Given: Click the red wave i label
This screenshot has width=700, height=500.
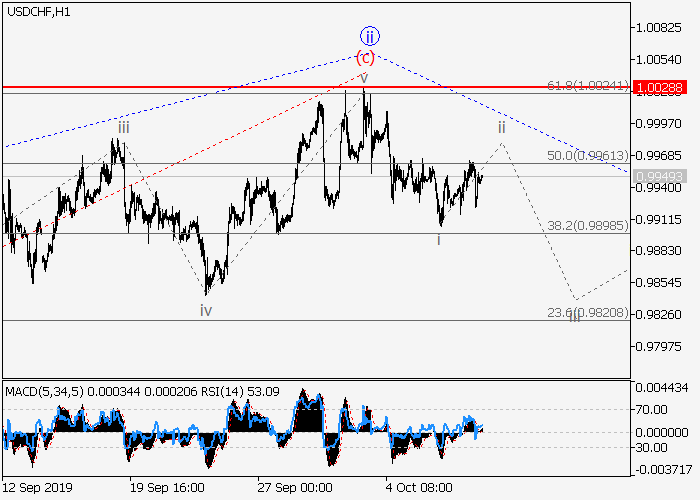Looking at the screenshot, I should pyautogui.click(x=438, y=239).
